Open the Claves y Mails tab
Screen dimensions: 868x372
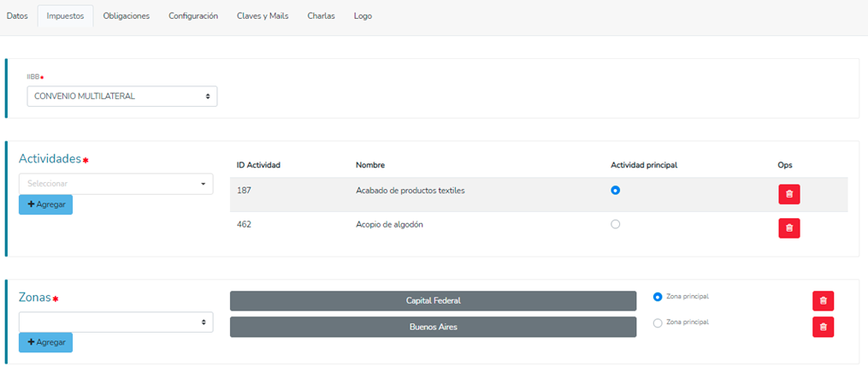(263, 16)
